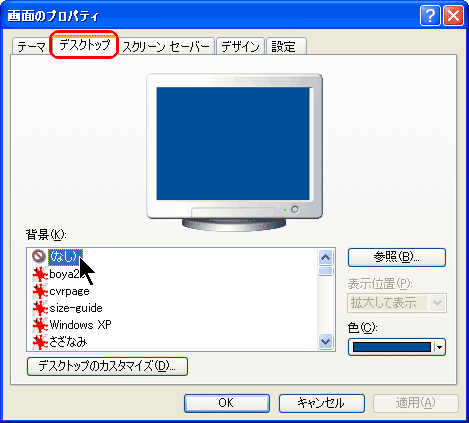Click the help question mark icon
The width and height of the screenshot is (469, 423).
430,15
